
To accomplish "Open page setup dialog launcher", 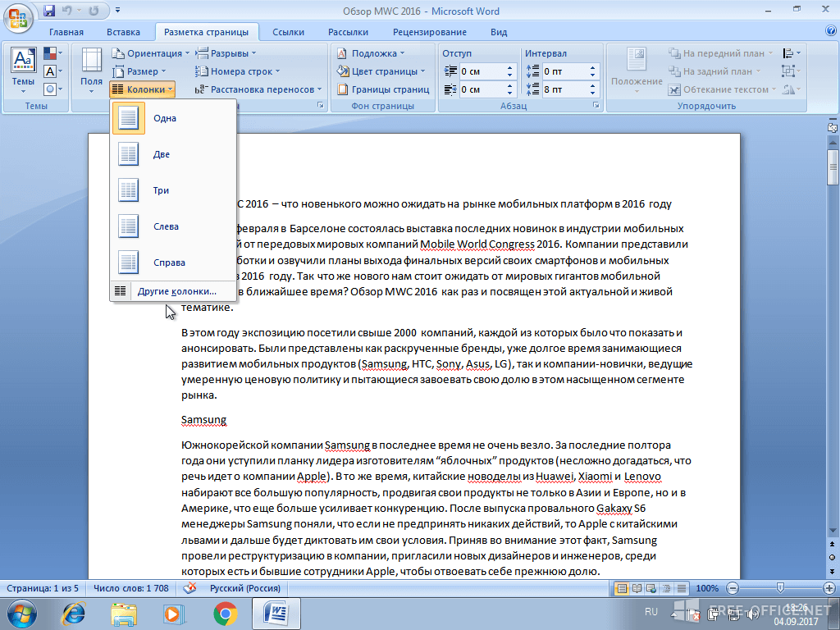I will click(321, 106).
